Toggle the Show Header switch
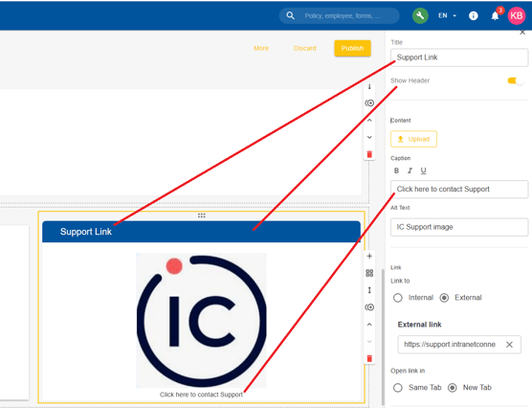The height and width of the screenshot is (408, 532). 516,80
